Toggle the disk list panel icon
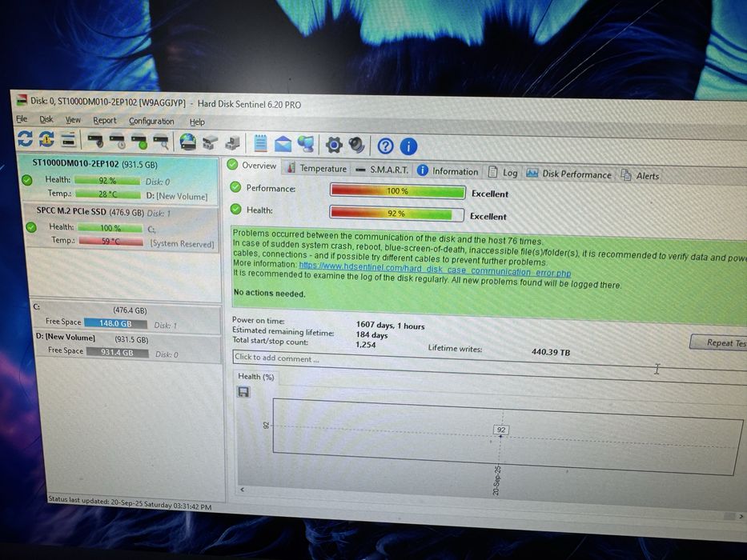Image resolution: width=747 pixels, height=560 pixels. point(69,140)
